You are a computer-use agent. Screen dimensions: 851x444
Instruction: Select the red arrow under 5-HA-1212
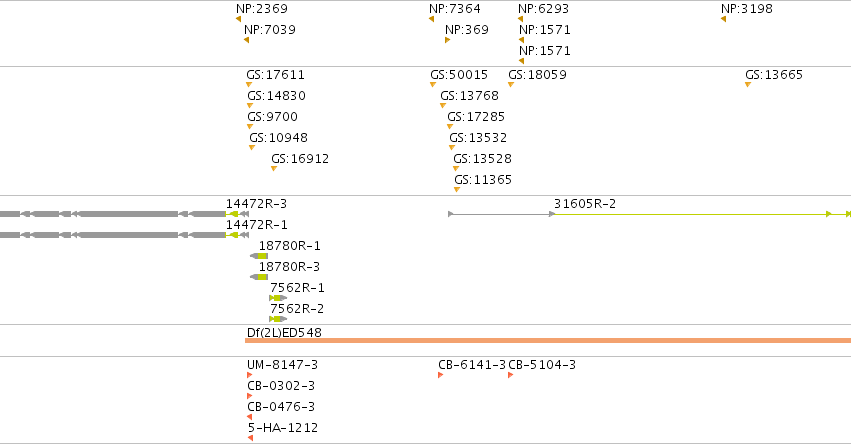[250, 439]
